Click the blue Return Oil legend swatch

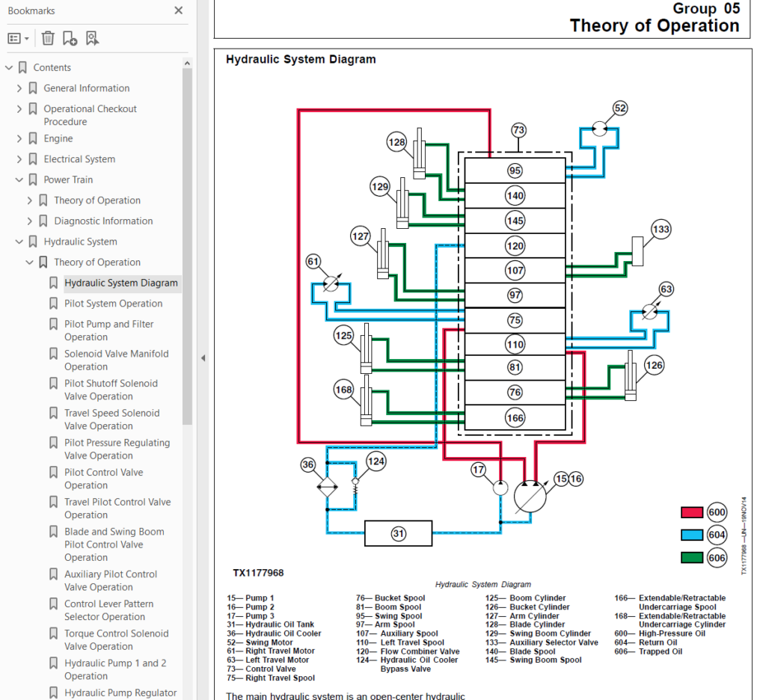692,535
